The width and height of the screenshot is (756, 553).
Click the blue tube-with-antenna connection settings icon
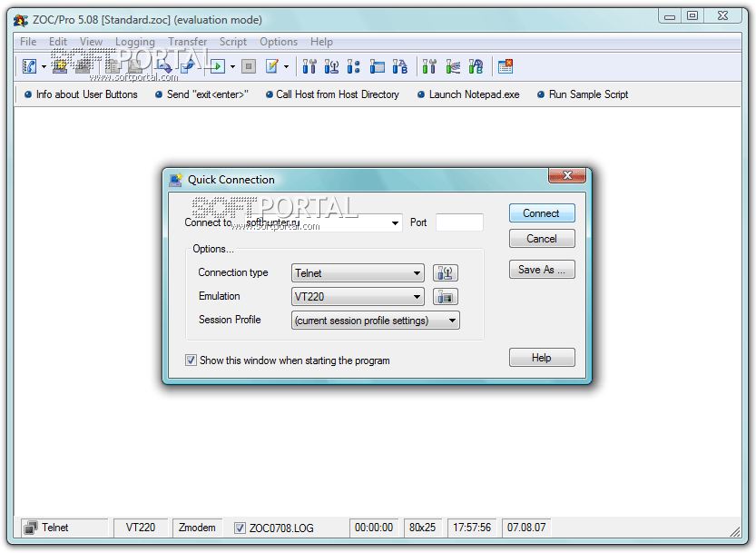331,66
